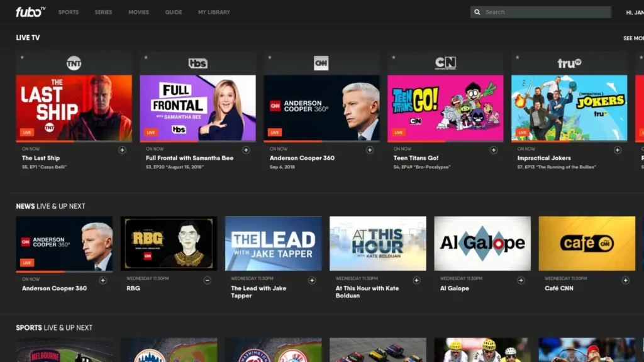The image size is (644, 362).
Task: Switch to the SPORTS section
Action: click(68, 11)
